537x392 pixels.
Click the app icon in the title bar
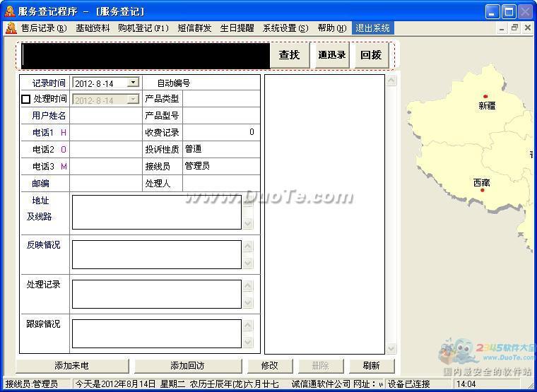click(10, 11)
